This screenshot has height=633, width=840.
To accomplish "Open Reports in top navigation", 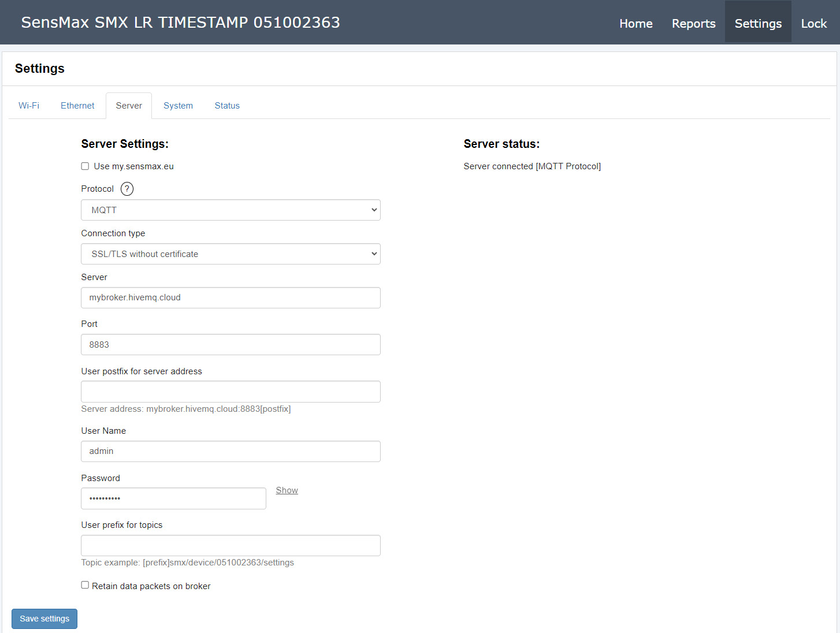I will pos(693,24).
